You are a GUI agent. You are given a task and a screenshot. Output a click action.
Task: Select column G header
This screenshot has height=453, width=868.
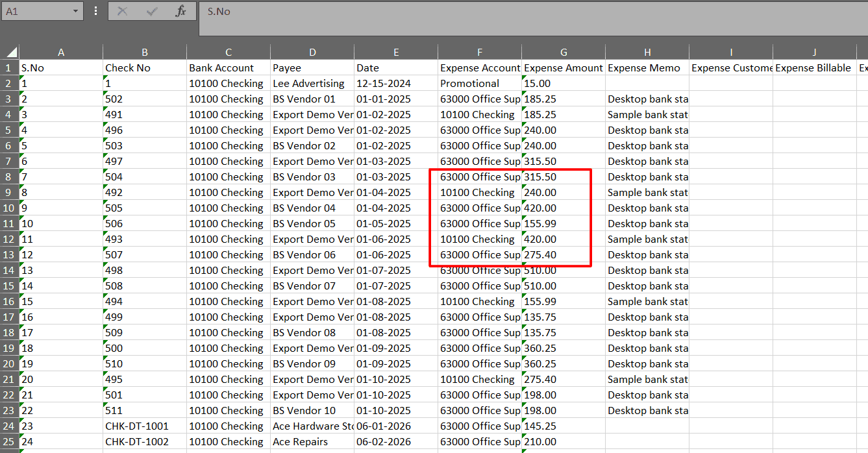point(564,53)
